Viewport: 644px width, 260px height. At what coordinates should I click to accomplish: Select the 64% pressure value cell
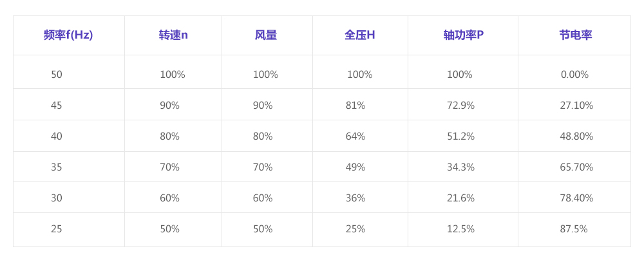pyautogui.click(x=355, y=136)
